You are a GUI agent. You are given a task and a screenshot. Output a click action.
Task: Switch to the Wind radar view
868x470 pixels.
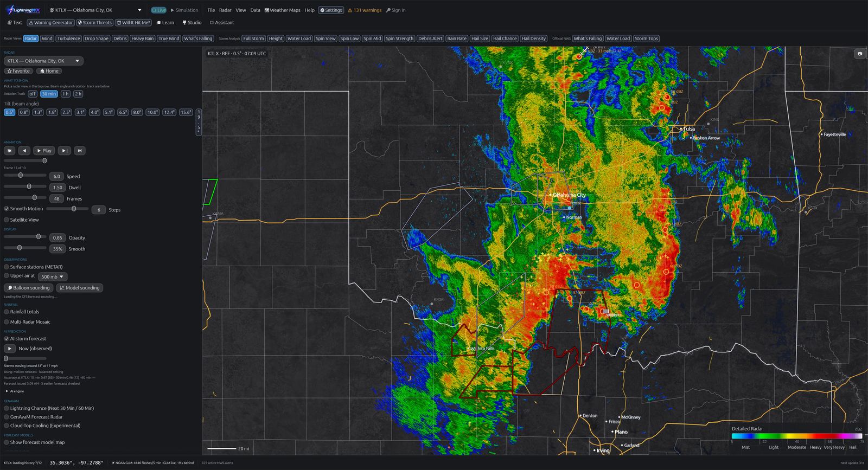point(47,38)
